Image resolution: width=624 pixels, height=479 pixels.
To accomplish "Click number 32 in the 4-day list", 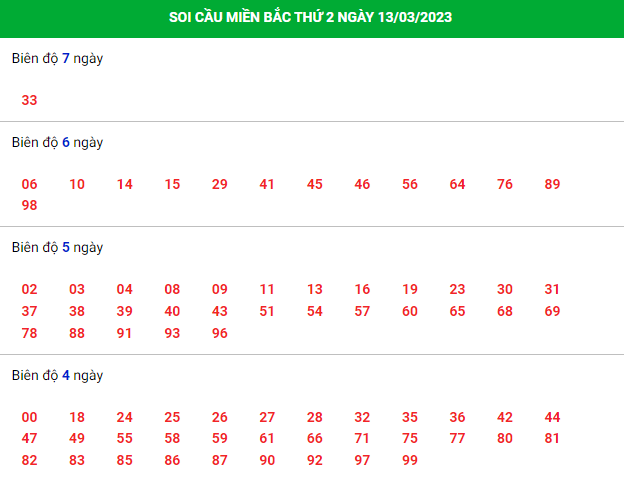I will click(362, 417).
